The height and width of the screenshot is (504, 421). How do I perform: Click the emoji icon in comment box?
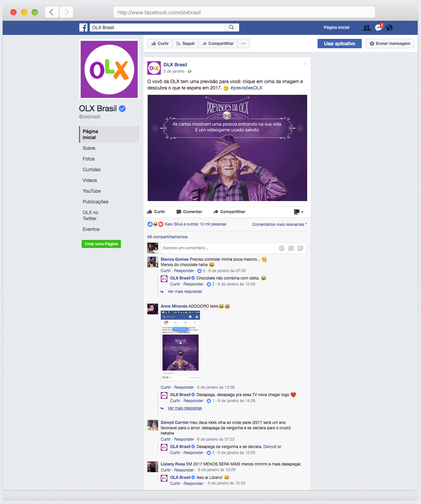(282, 248)
